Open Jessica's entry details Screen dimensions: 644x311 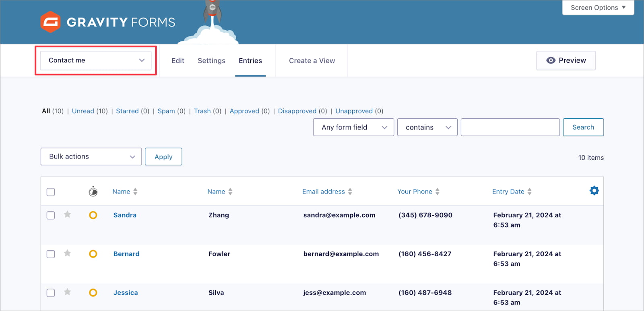coord(126,292)
